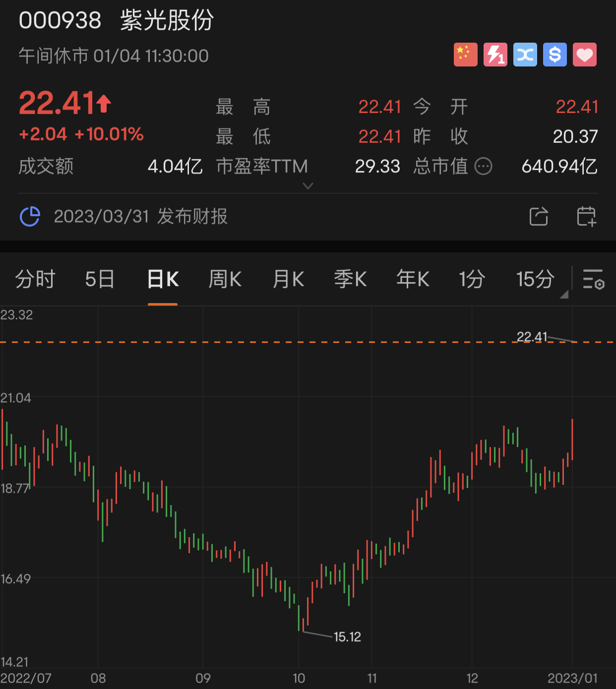Switch to 分时 chart tab
The width and height of the screenshot is (616, 689).
click(35, 279)
